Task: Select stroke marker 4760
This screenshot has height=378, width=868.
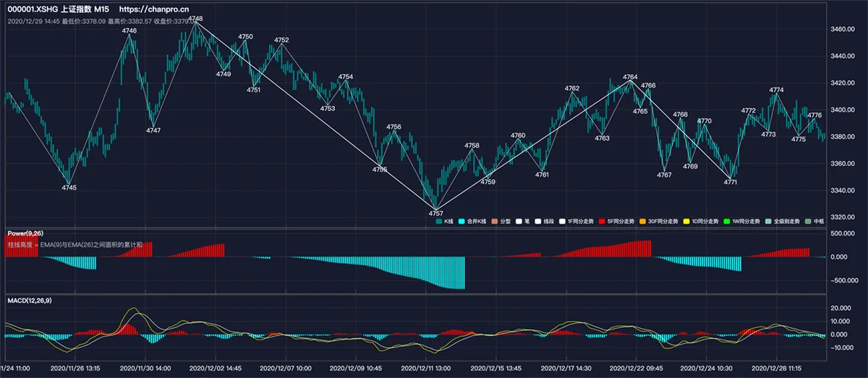Action: [x=518, y=135]
